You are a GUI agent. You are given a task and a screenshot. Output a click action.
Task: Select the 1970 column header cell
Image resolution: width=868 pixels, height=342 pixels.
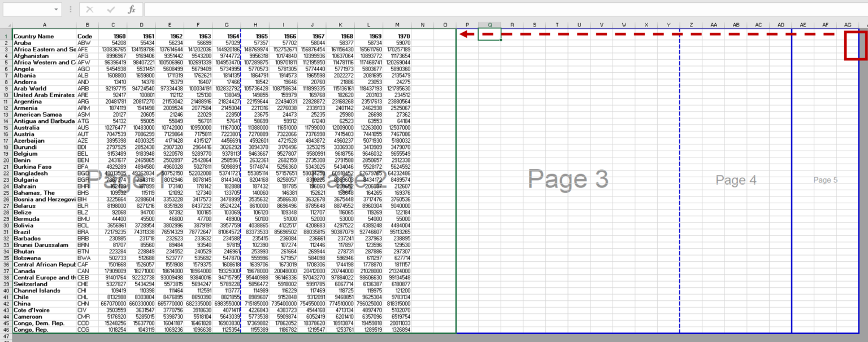(x=397, y=36)
